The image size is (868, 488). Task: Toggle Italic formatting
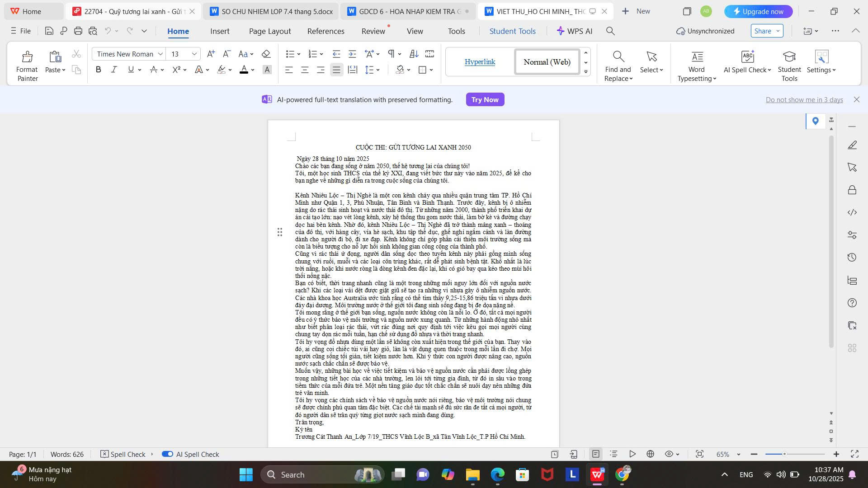pos(114,70)
